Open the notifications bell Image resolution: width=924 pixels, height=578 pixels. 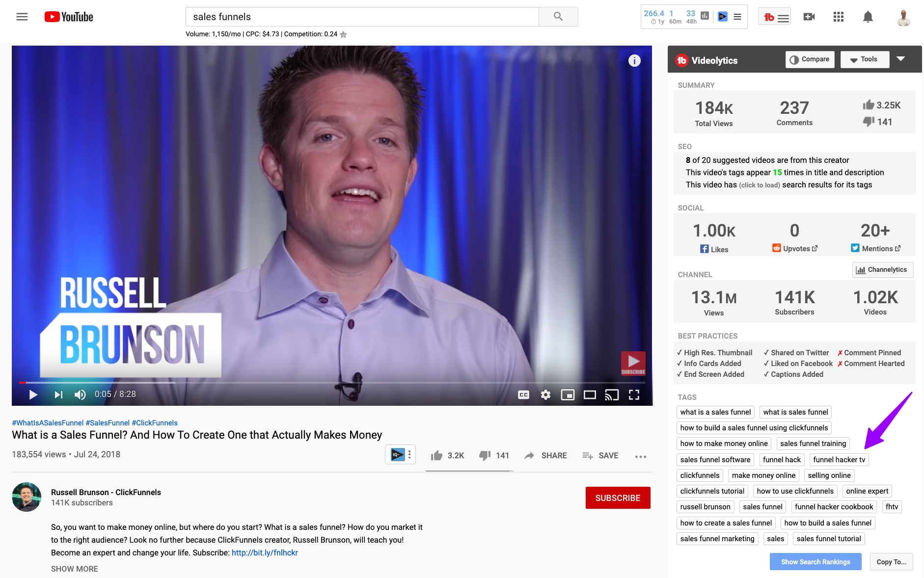coord(868,17)
